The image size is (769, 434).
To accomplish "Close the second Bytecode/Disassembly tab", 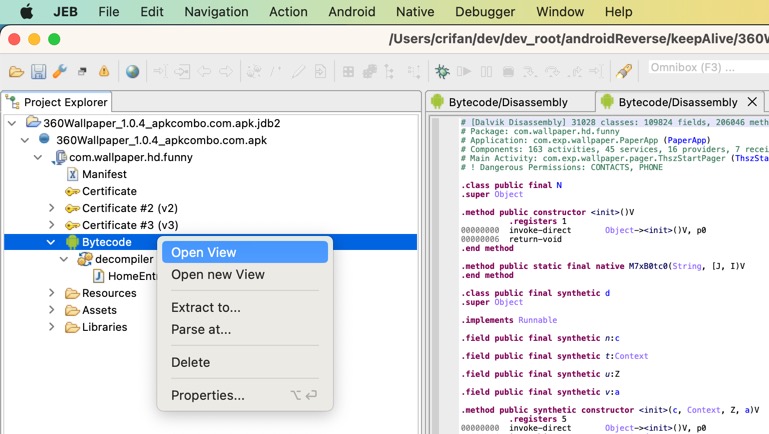I will point(752,102).
